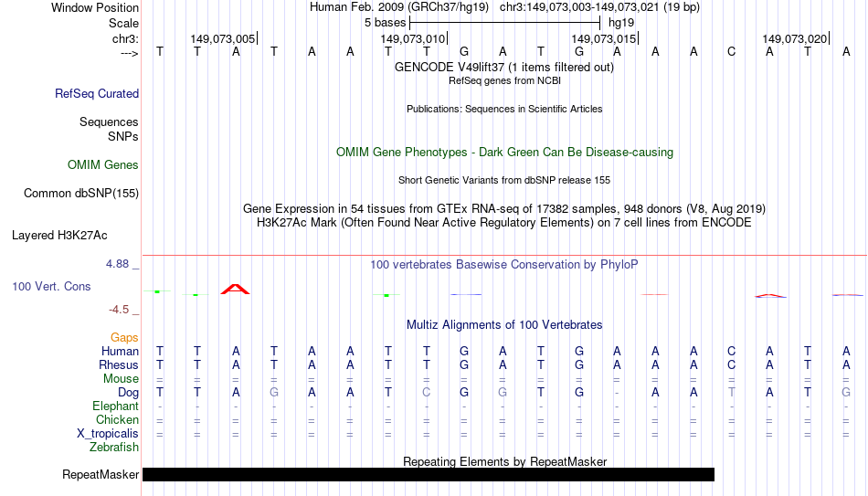
Task: Click the 4.88 conservation maximum value
Action: coord(117,264)
